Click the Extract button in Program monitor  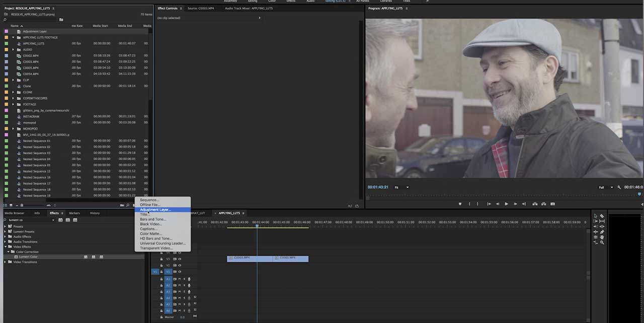tap(543, 204)
